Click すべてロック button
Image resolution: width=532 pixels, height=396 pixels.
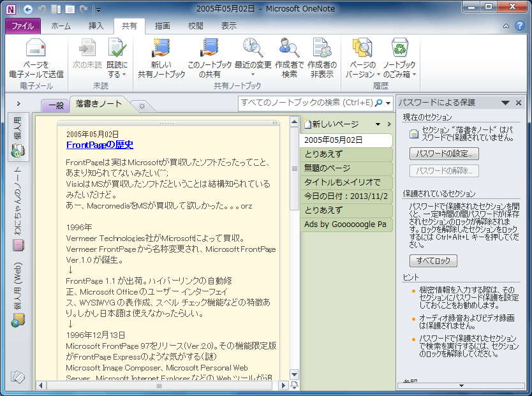pyautogui.click(x=433, y=261)
